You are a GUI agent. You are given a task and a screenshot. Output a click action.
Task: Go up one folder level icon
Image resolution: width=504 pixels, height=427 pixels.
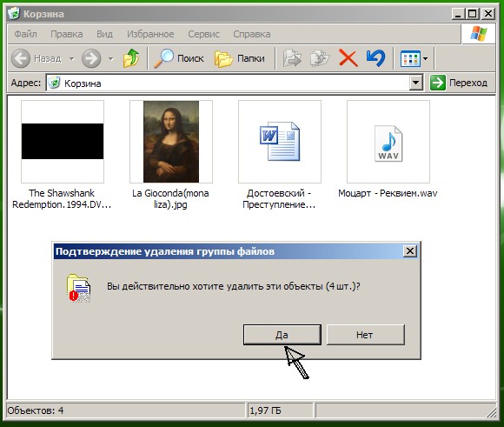point(131,58)
